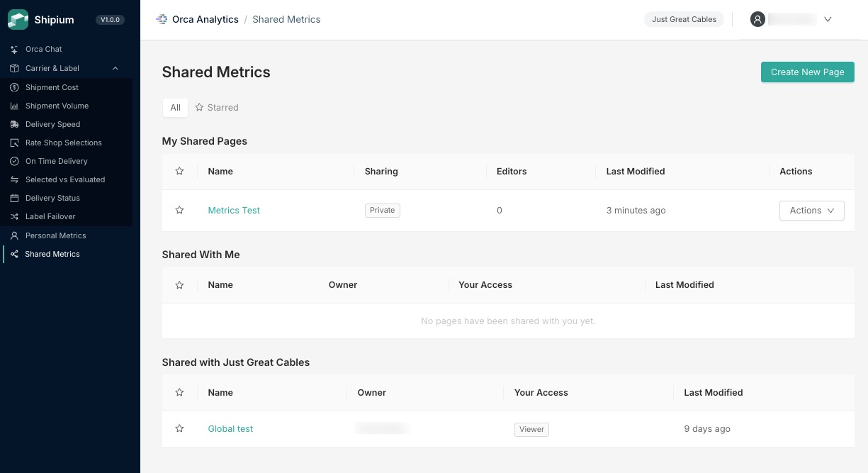Star the Global test page

[179, 428]
